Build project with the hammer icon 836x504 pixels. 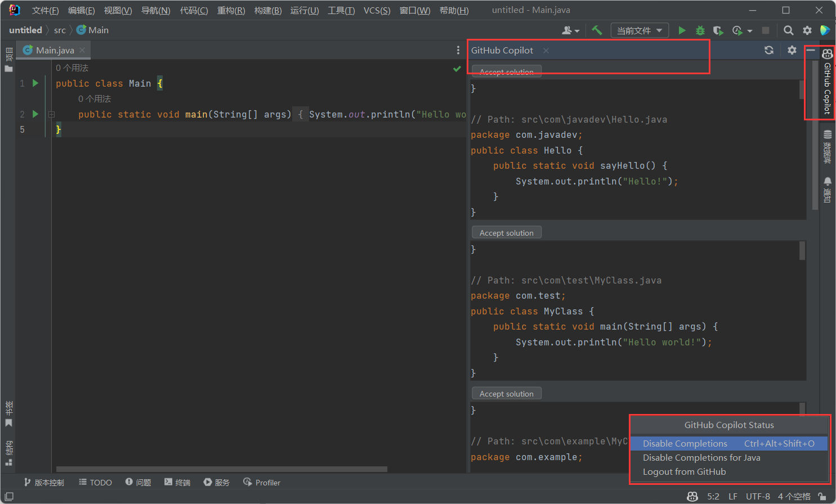597,30
